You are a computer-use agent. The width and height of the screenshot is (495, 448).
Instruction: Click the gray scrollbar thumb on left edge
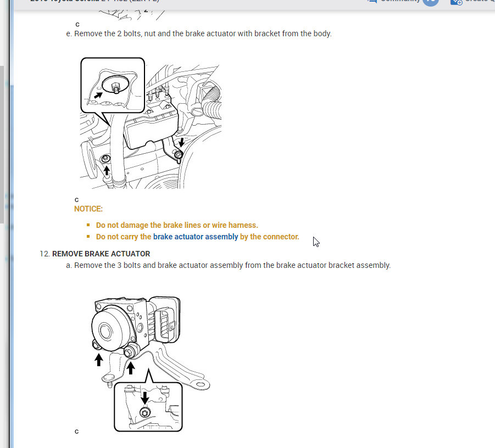(x=2, y=144)
